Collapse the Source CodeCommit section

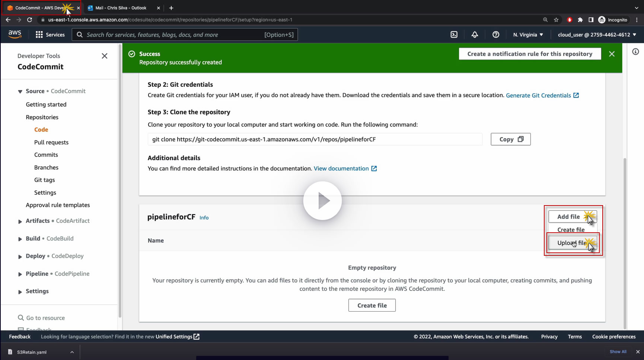20,92
